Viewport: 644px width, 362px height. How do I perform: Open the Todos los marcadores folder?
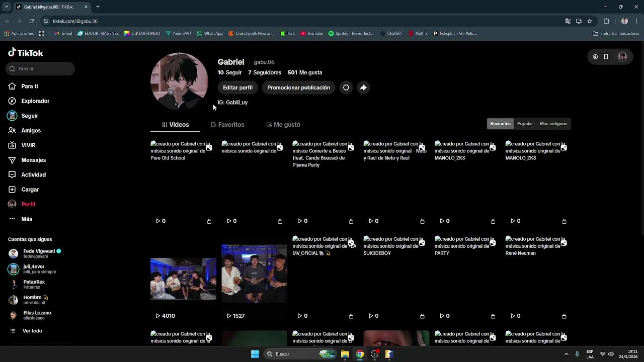(616, 34)
